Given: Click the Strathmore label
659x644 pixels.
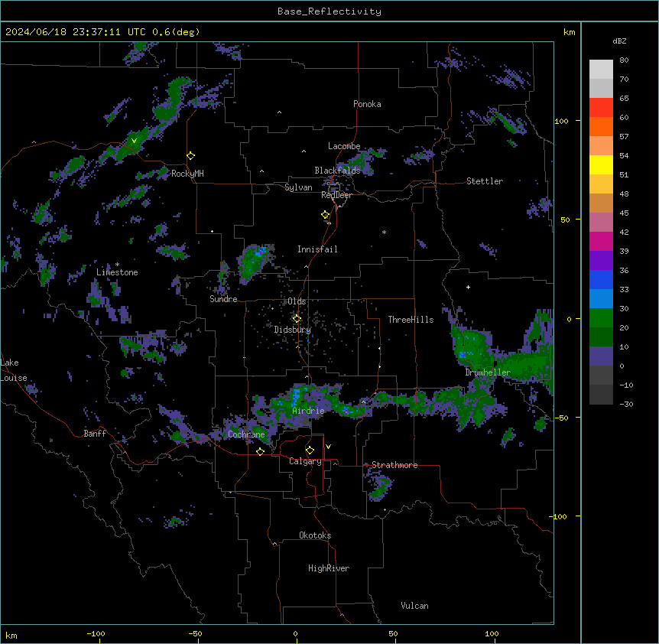Looking at the screenshot, I should (394, 465).
